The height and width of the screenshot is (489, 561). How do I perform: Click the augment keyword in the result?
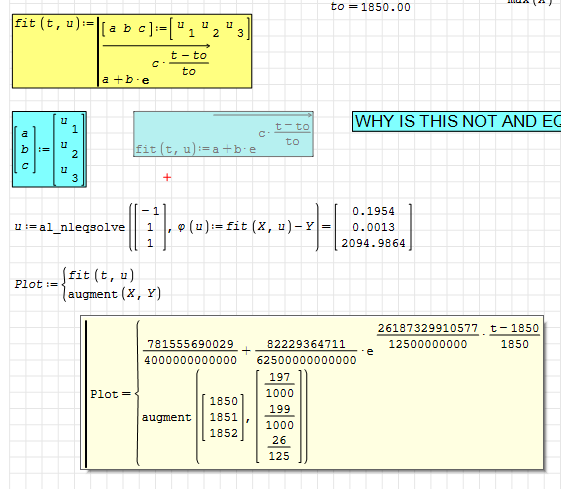(167, 417)
